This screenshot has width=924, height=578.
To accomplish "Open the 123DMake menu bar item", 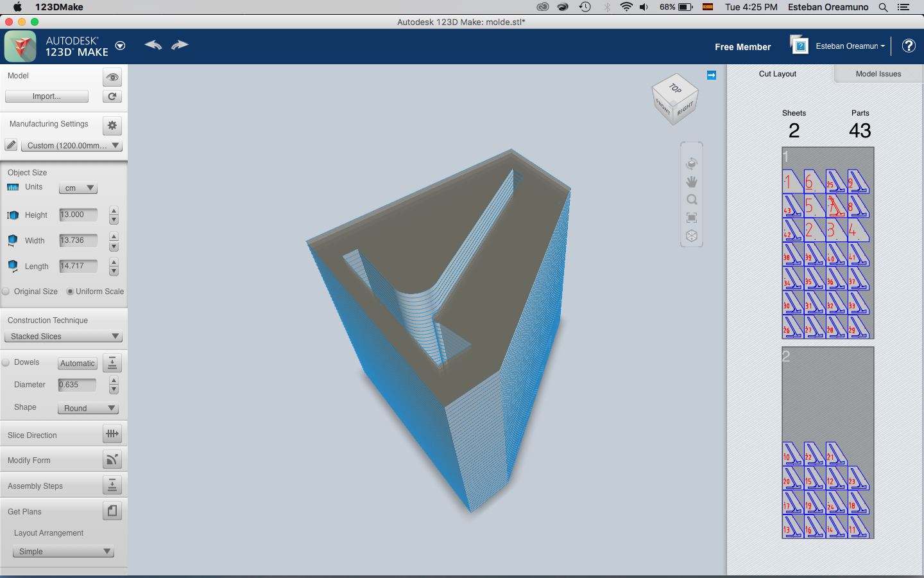I will point(59,7).
